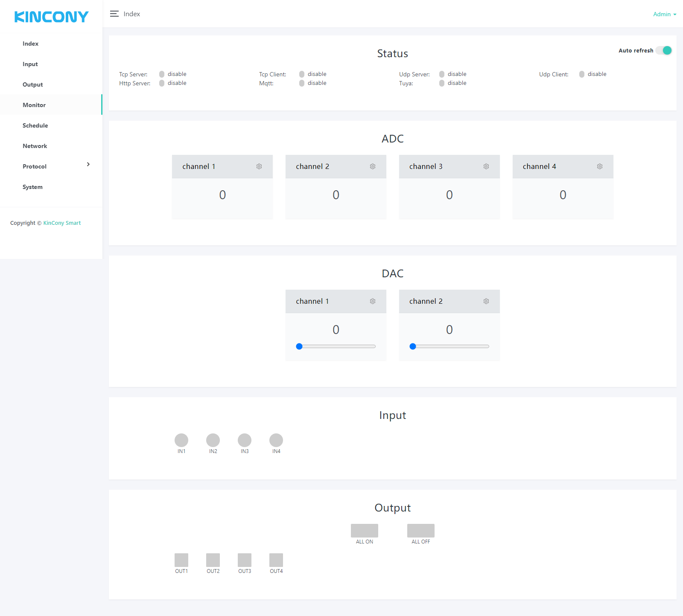The height and width of the screenshot is (616, 683).
Task: Open ADC channel 1 settings gear
Action: [259, 166]
